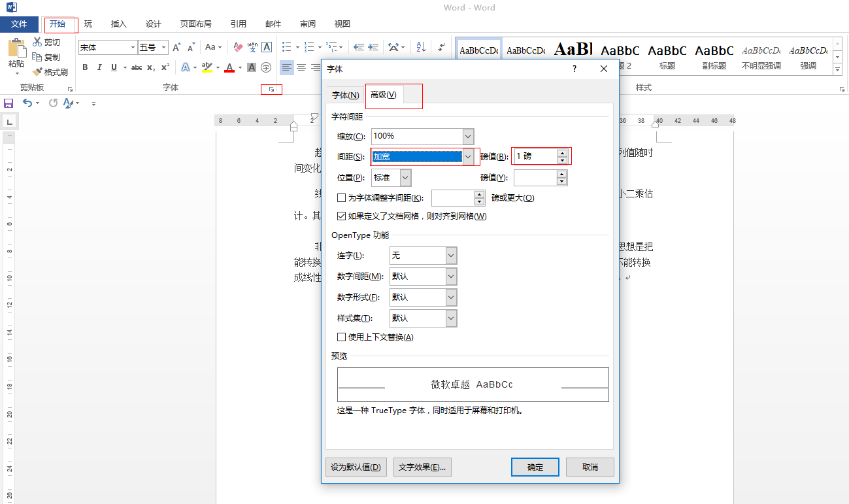The width and height of the screenshot is (849, 504).
Task: Switch to the 字体 tab in the dialog
Action: click(344, 95)
